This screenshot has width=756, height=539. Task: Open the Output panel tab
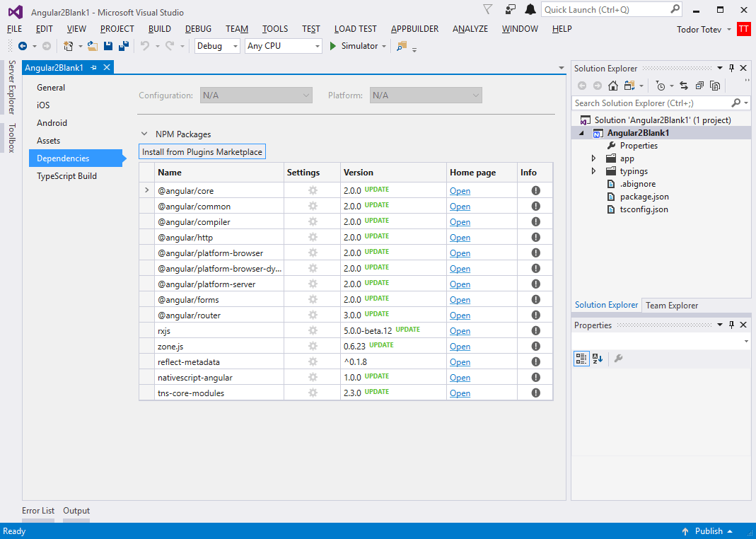coord(76,511)
